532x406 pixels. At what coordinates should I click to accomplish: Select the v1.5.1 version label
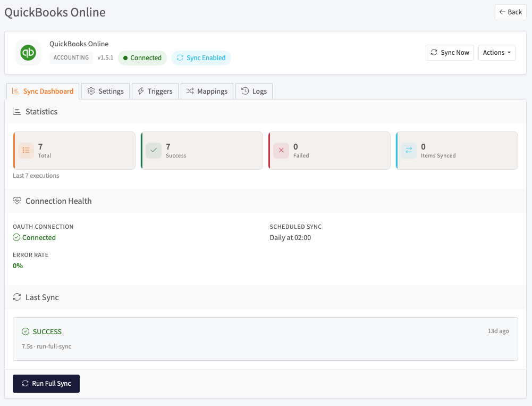pyautogui.click(x=106, y=58)
